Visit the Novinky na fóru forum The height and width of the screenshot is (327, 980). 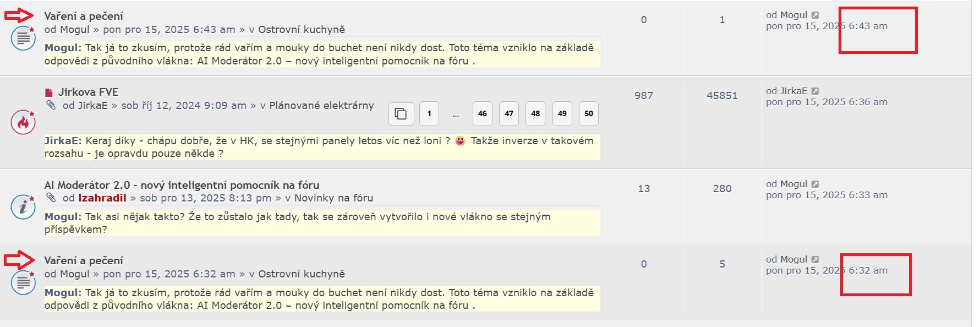(x=333, y=198)
